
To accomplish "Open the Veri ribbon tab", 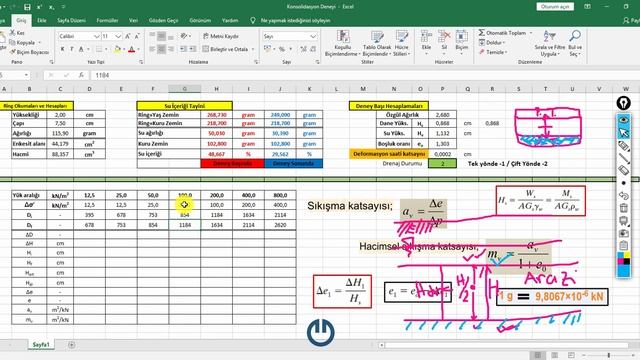I will [133, 20].
